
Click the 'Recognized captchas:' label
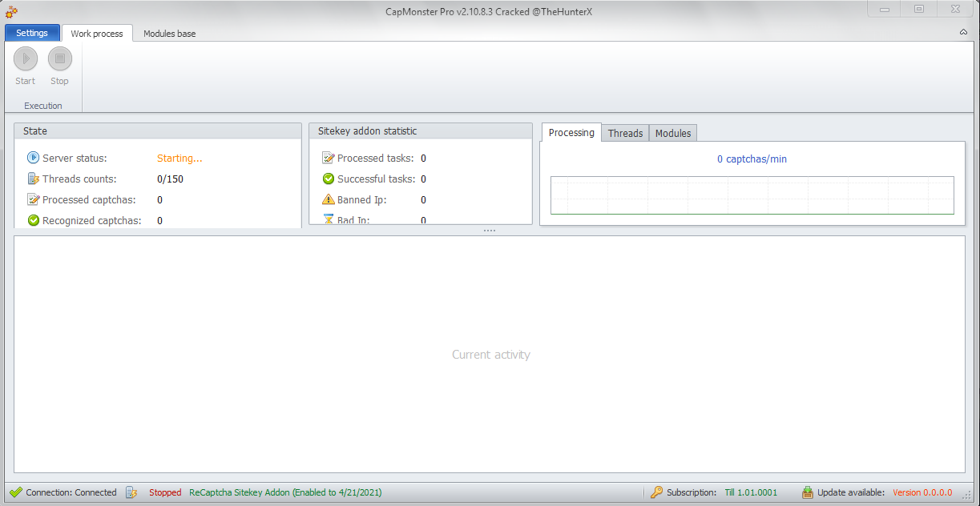(x=92, y=221)
